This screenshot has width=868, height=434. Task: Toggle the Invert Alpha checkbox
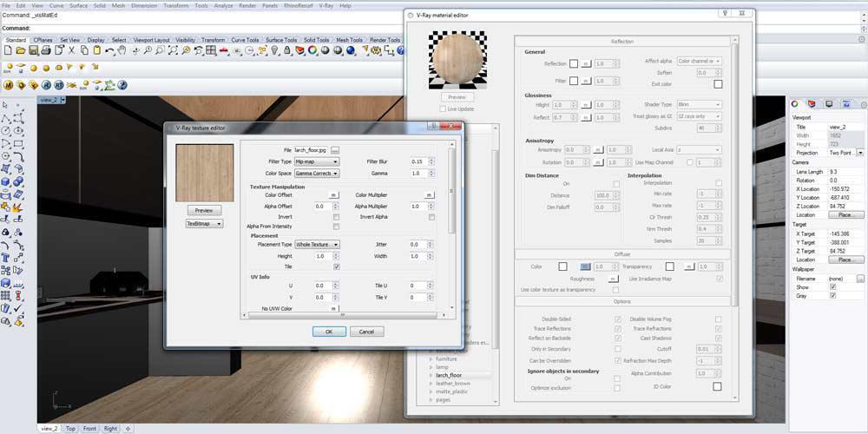point(431,217)
